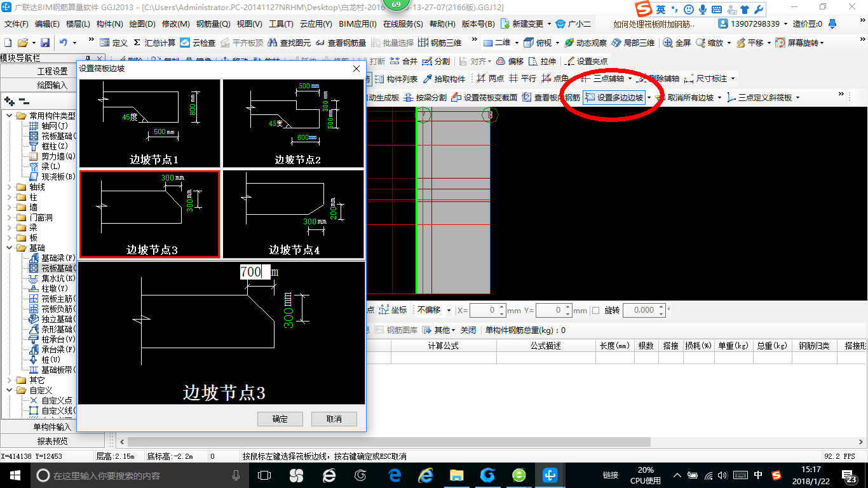
Task: Open 取消所有边坡 dropdown arrow
Action: click(x=719, y=98)
